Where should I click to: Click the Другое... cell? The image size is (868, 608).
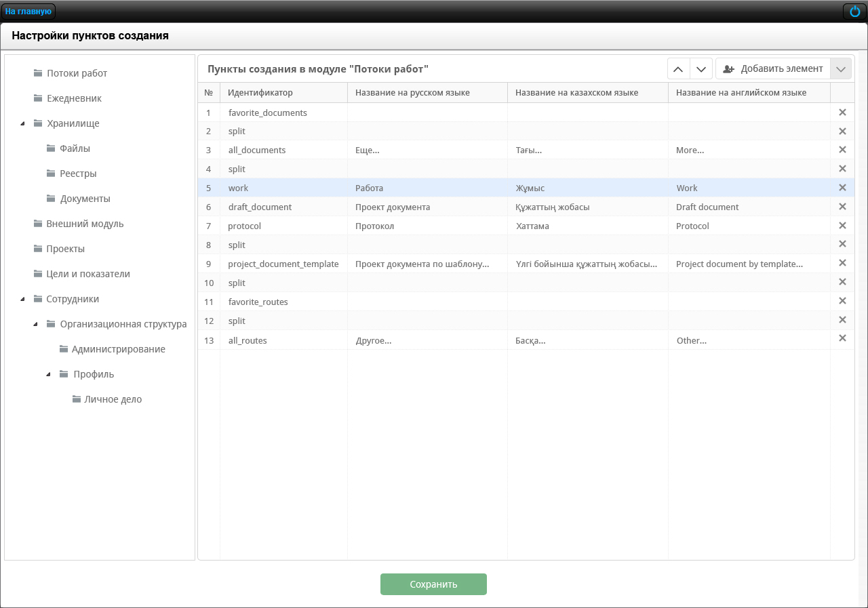[427, 340]
